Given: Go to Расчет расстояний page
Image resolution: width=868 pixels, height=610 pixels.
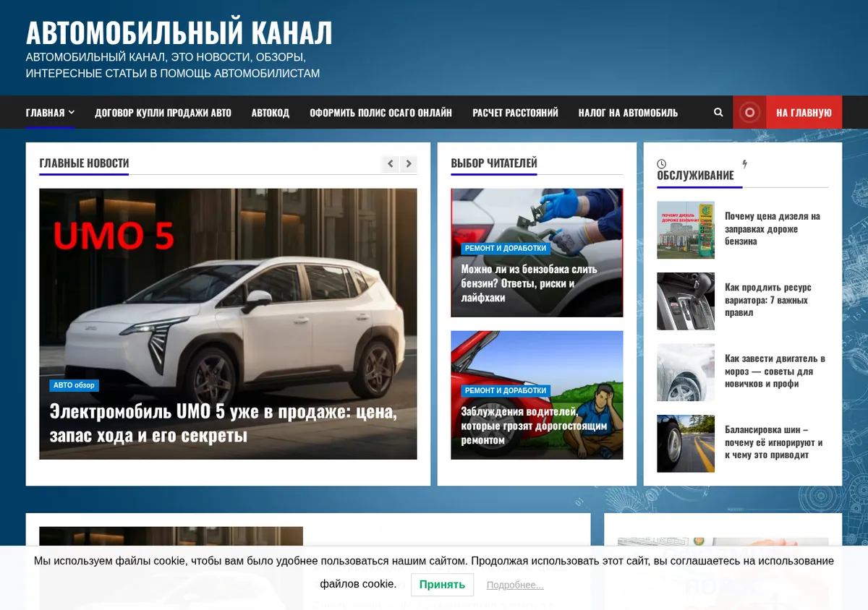Looking at the screenshot, I should (x=515, y=113).
